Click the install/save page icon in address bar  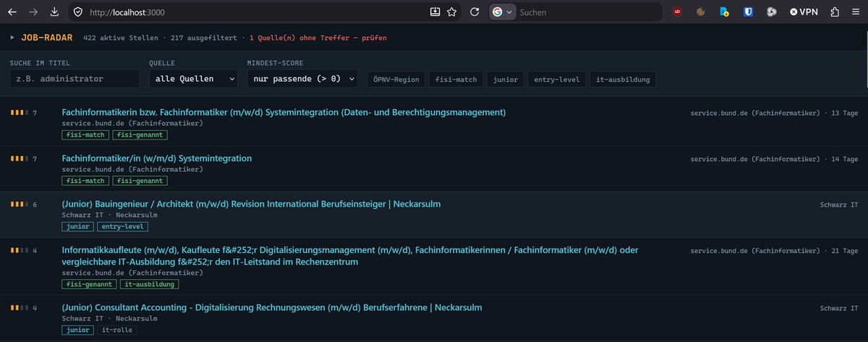click(x=435, y=12)
